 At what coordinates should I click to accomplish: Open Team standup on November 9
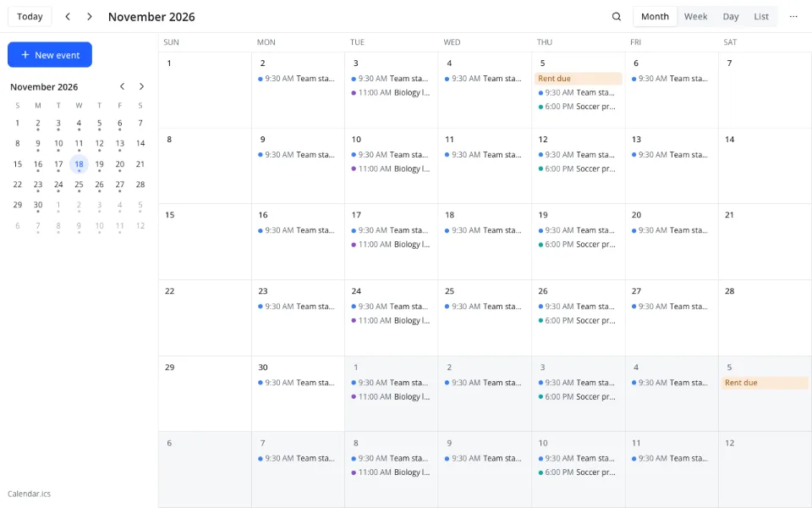298,155
